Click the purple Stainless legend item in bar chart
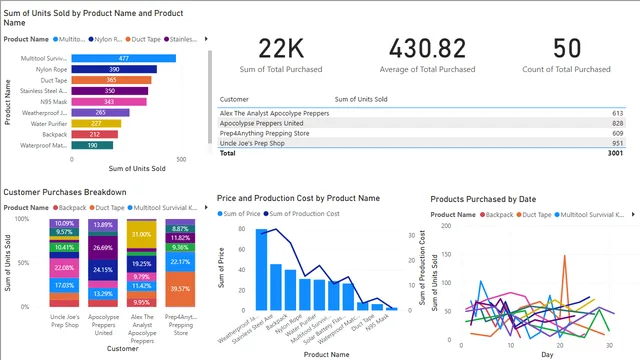The width and height of the screenshot is (640, 360). click(180, 39)
